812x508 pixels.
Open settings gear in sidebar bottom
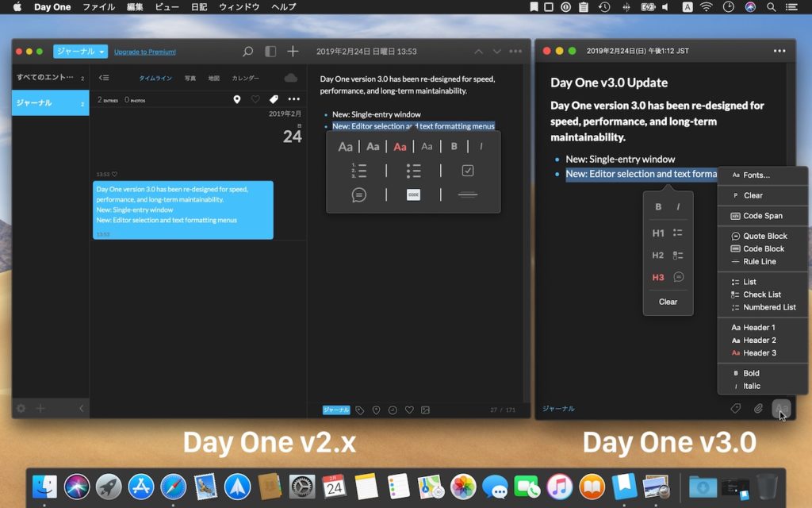coord(21,409)
